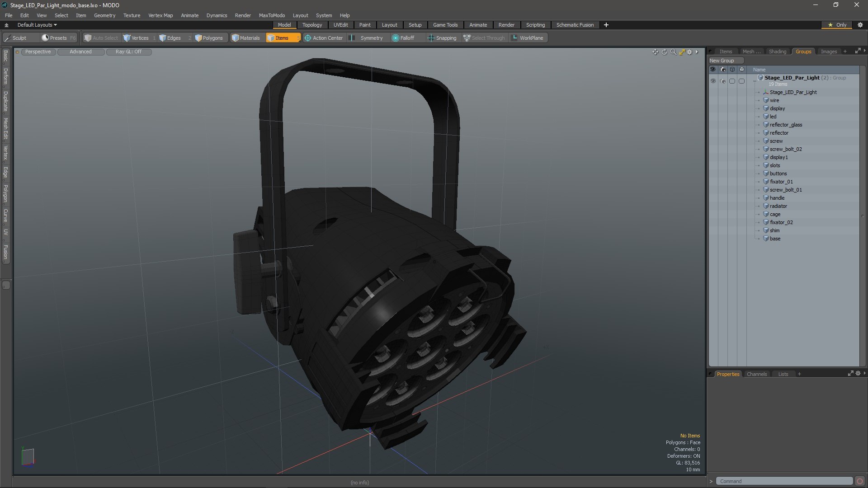Click the Ray GL: Off button
868x488 pixels.
(x=128, y=52)
